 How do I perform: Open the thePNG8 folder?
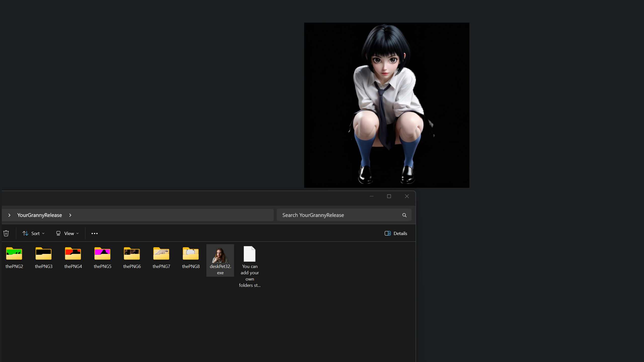pos(191,254)
